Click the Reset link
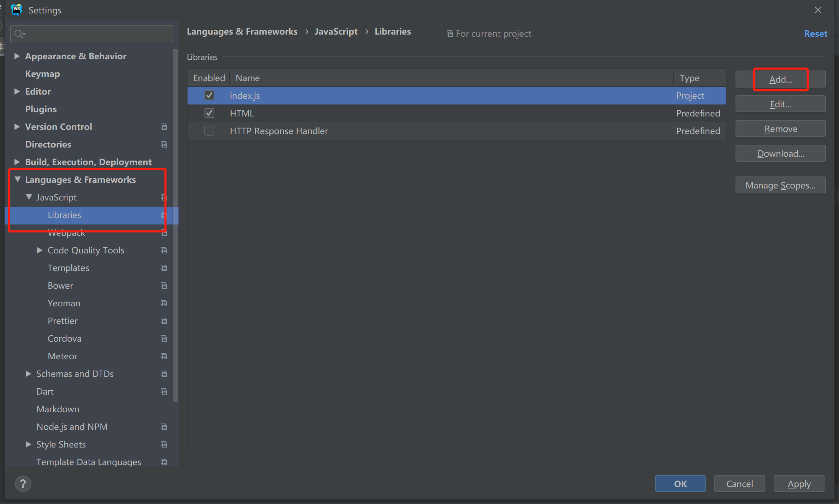Viewport: 839px width, 504px height. coord(815,34)
